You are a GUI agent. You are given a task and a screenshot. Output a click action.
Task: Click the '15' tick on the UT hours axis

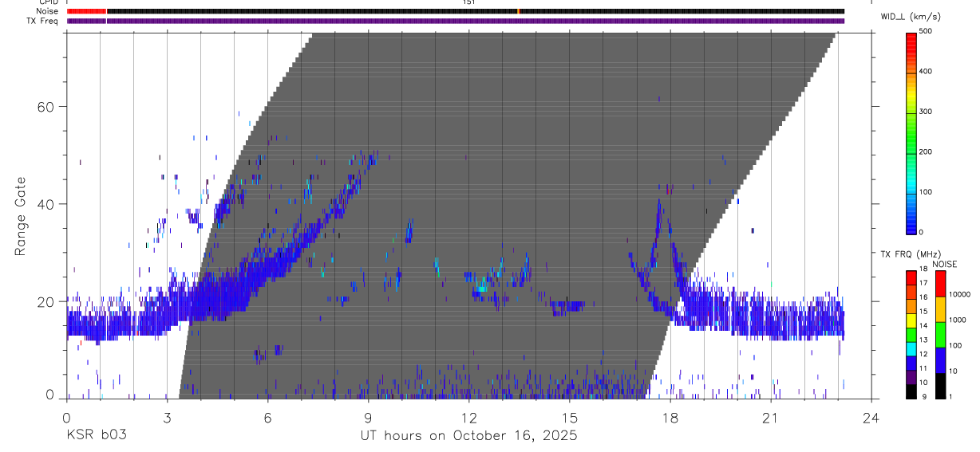569,417
